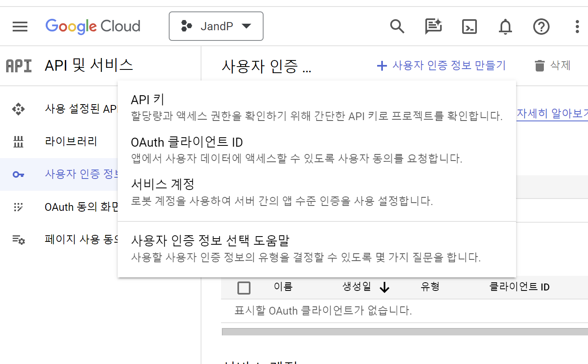Choose OAuth 클라이언트 ID from the menu
The width and height of the screenshot is (588, 364).
pyautogui.click(x=317, y=150)
